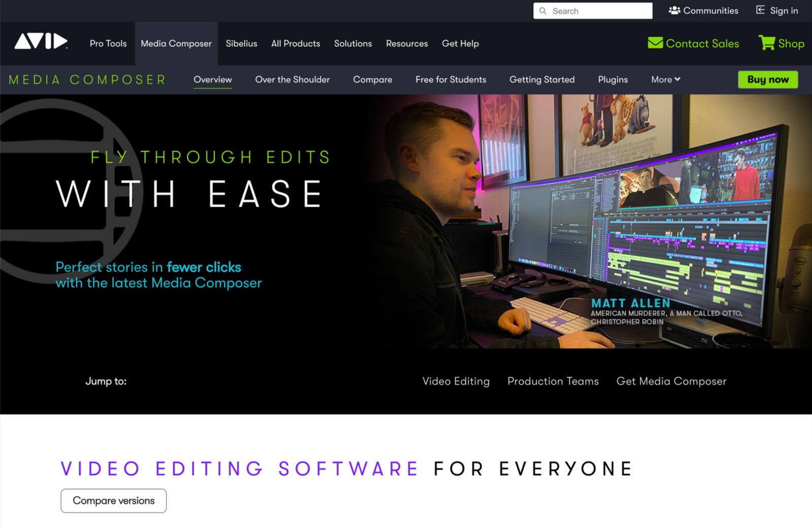Jump to Video Editing section
Image resolution: width=812 pixels, height=528 pixels.
point(456,381)
